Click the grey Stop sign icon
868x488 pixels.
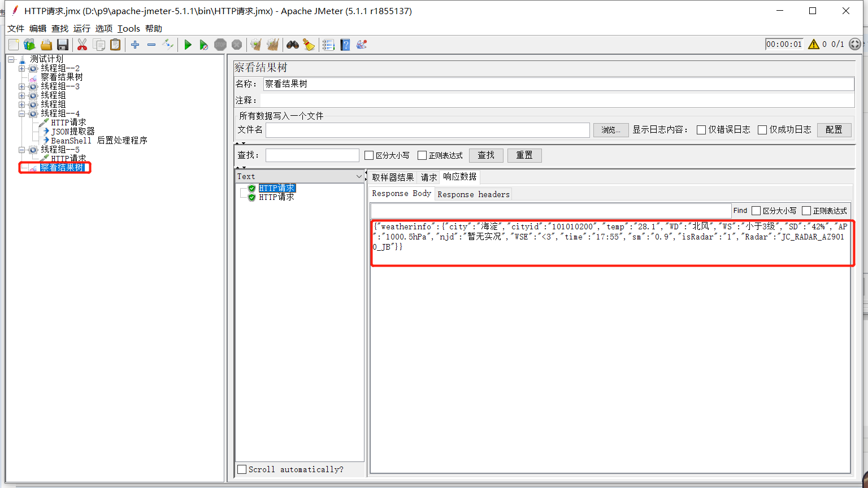tap(220, 45)
